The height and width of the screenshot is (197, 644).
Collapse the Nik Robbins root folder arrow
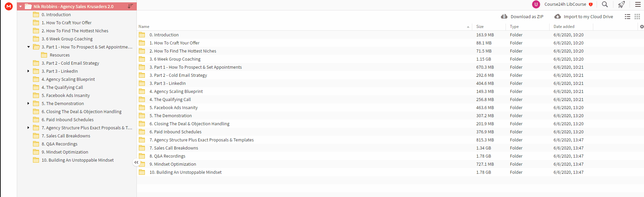click(21, 6)
